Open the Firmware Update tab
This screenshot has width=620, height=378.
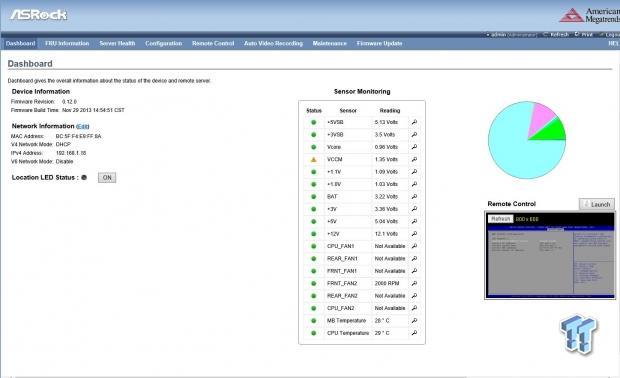coord(379,43)
